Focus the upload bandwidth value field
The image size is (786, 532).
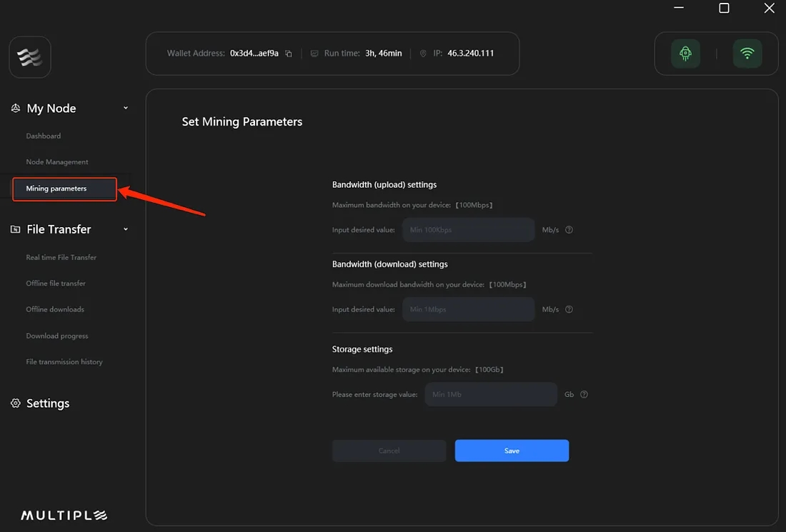pos(468,230)
